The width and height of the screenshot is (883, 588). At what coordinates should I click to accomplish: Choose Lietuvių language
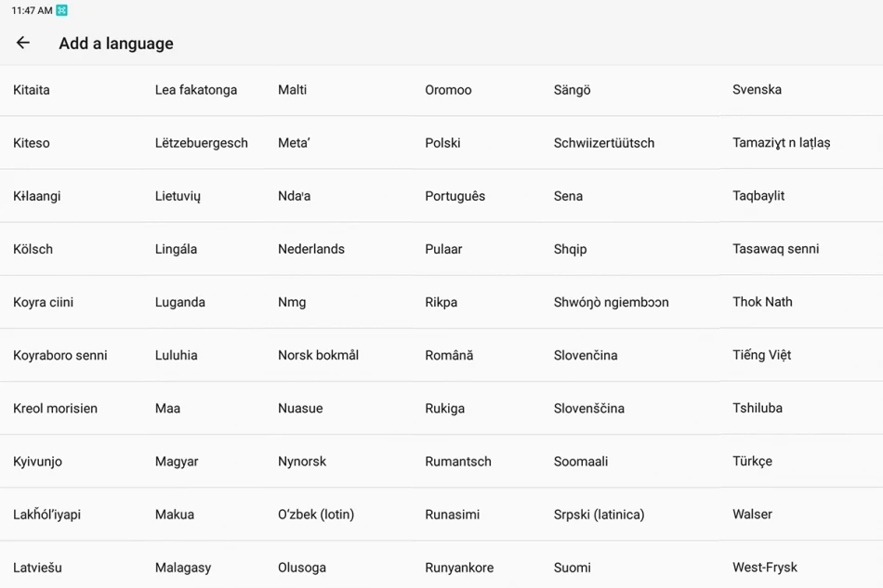[x=178, y=196]
